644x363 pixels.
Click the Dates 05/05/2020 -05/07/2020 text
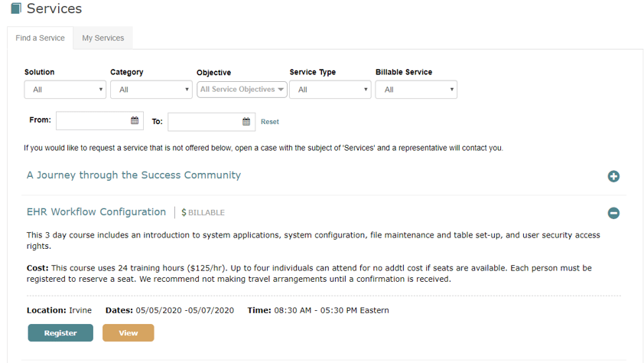pyautogui.click(x=170, y=310)
